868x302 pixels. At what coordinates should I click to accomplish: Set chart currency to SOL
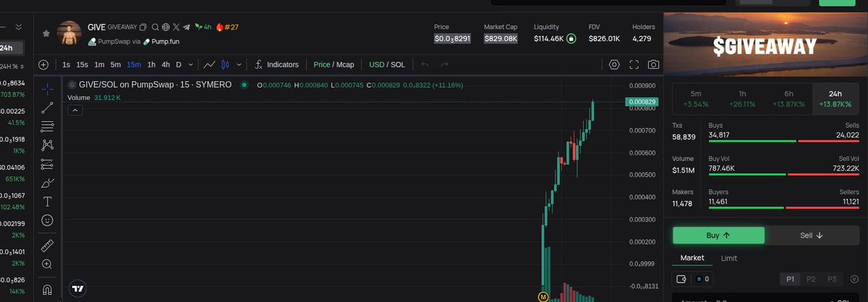click(398, 64)
